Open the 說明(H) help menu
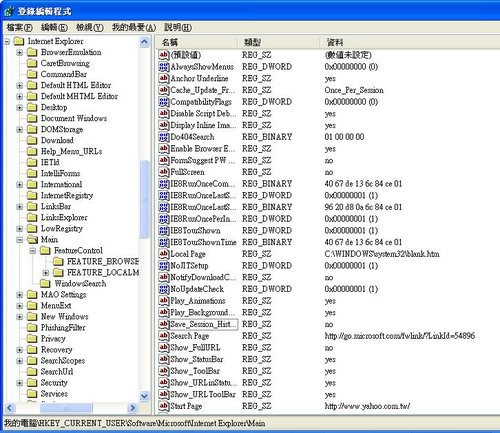Image resolution: width=500 pixels, height=433 pixels. (178, 27)
